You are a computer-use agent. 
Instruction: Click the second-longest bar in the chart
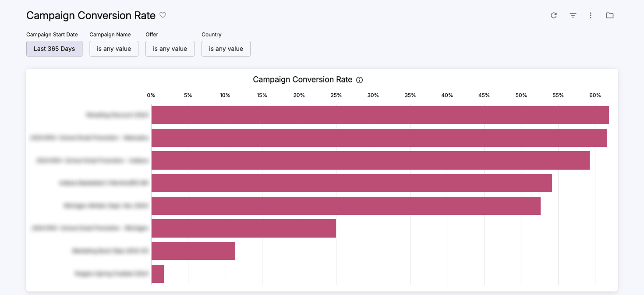pos(379,138)
